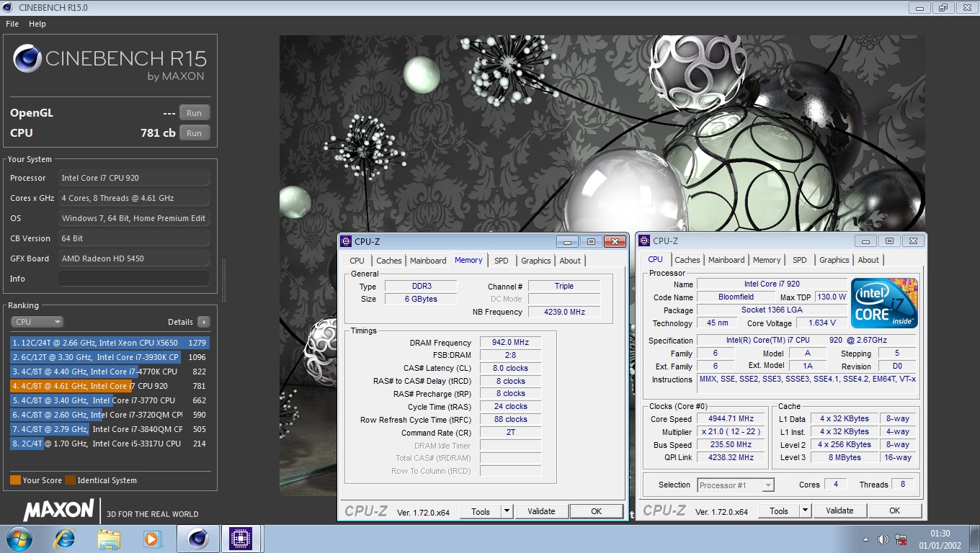Image resolution: width=980 pixels, height=553 pixels.
Task: Click Your Score orange legend swatch
Action: click(15, 480)
